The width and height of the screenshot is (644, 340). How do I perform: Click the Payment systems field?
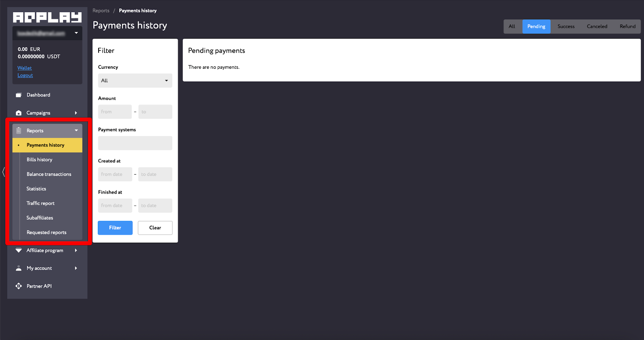(x=135, y=143)
